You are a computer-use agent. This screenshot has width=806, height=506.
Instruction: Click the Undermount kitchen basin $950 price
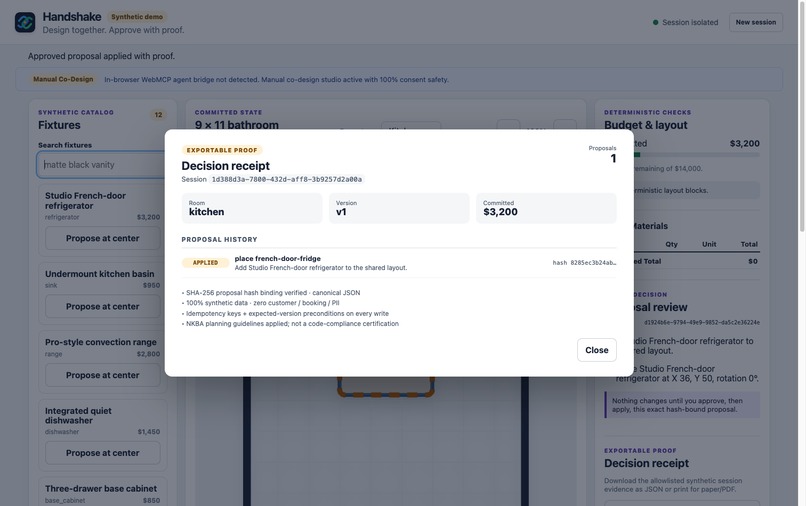tap(151, 285)
